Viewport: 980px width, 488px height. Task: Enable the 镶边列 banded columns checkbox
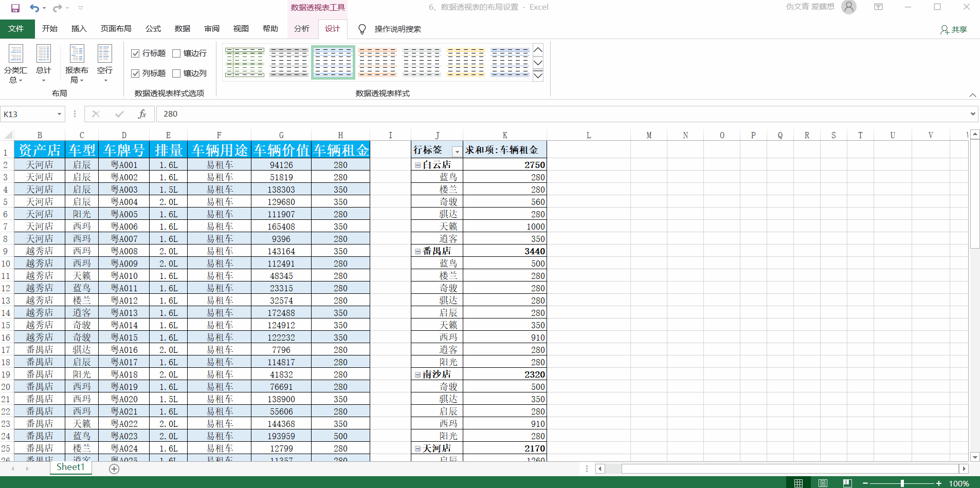[176, 73]
